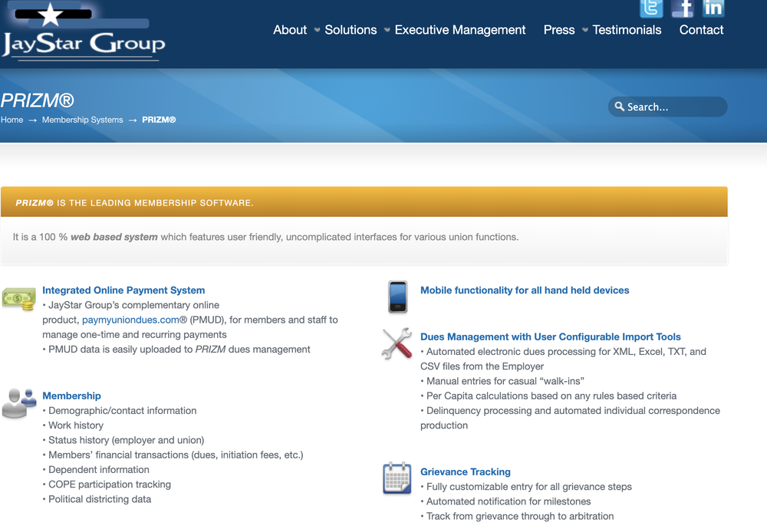Screen dimensions: 767x532
Task: Click the Membership heading link
Action: (x=71, y=396)
